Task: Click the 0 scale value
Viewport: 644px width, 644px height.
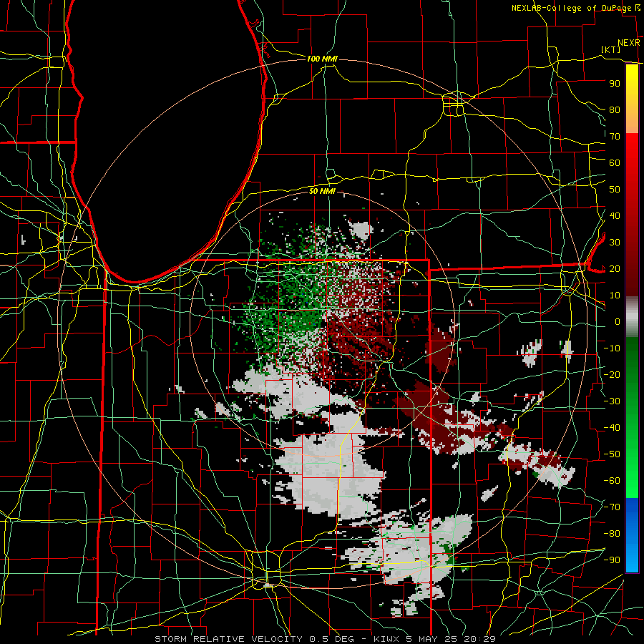Action: (618, 322)
